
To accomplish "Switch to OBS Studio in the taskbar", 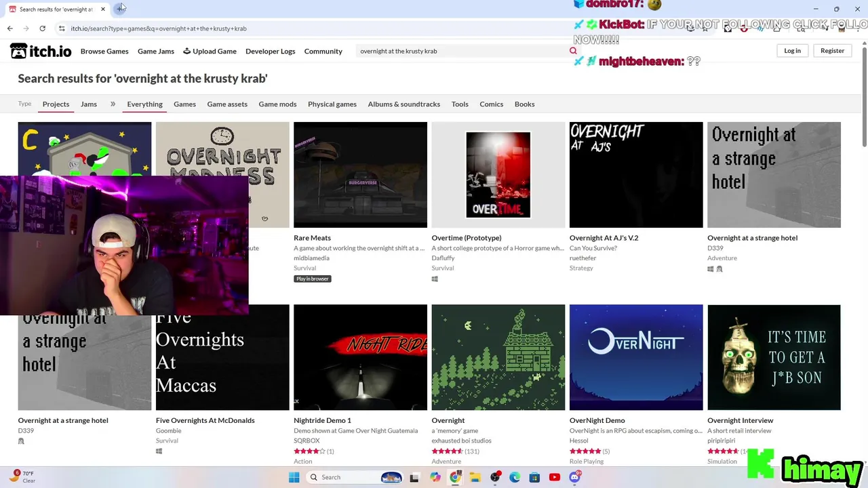I will coord(495,477).
